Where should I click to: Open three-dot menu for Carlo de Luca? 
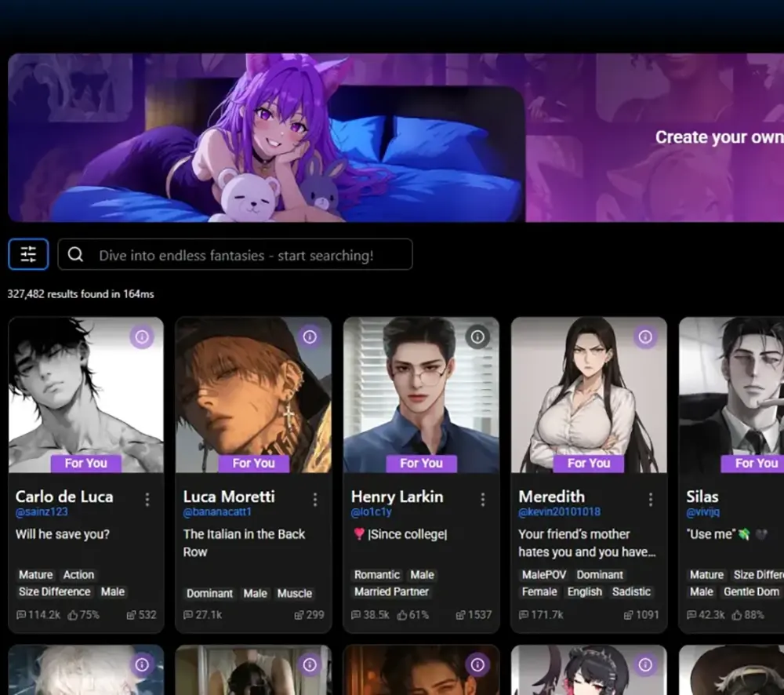pos(147,500)
